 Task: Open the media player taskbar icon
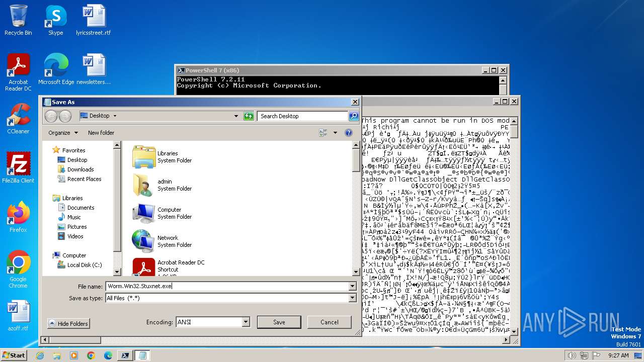click(x=74, y=355)
